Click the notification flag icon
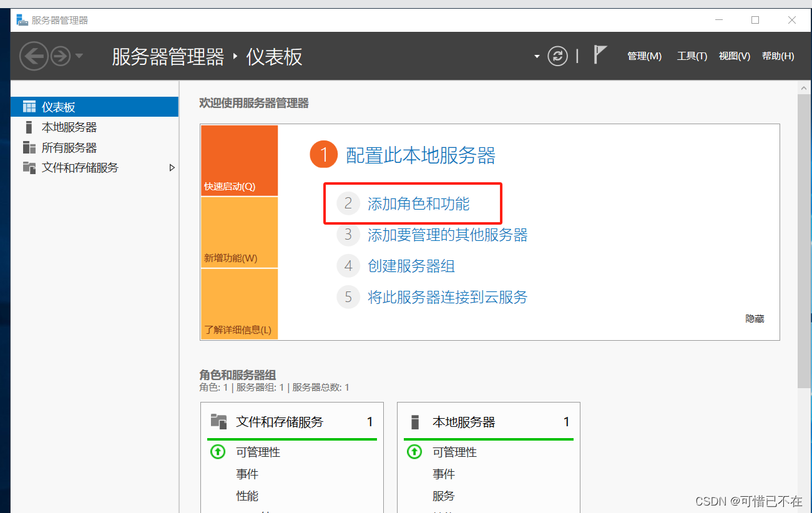 coord(599,55)
